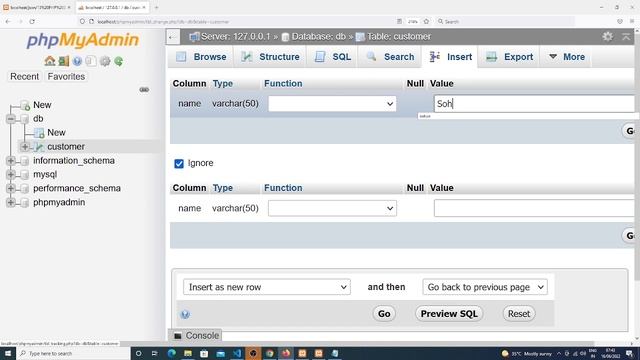Open Firefox from taskbar
This screenshot has height=360, width=640.
286,353
